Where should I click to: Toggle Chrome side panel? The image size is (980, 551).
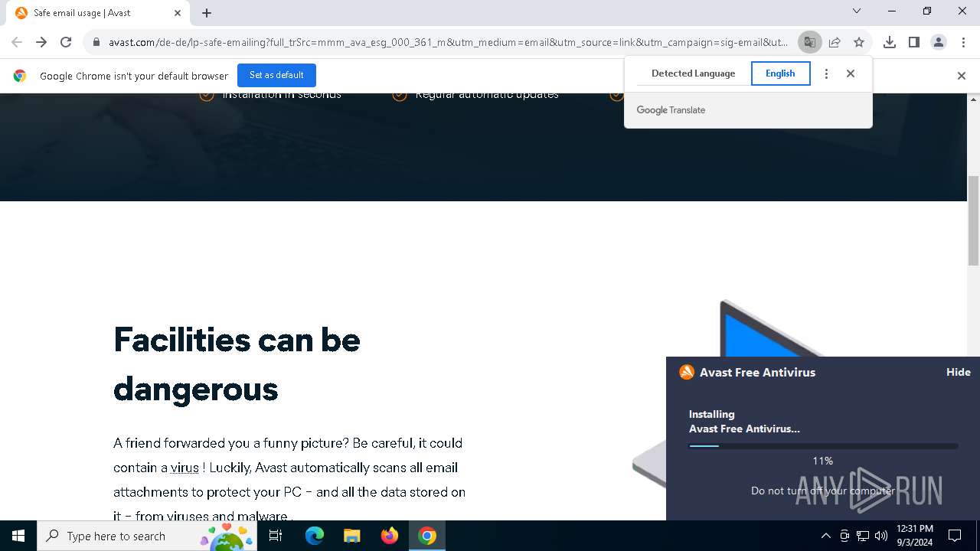(914, 42)
